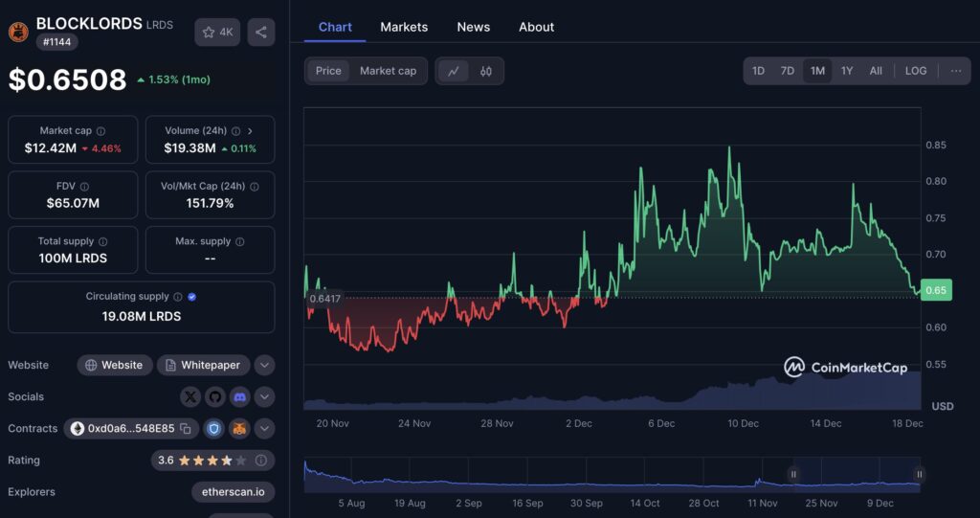Click the Vol/Mkt Cap info icon

coord(255,187)
